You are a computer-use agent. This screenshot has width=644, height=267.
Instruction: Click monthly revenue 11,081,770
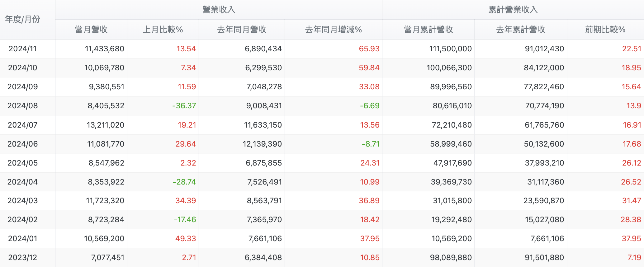point(106,144)
